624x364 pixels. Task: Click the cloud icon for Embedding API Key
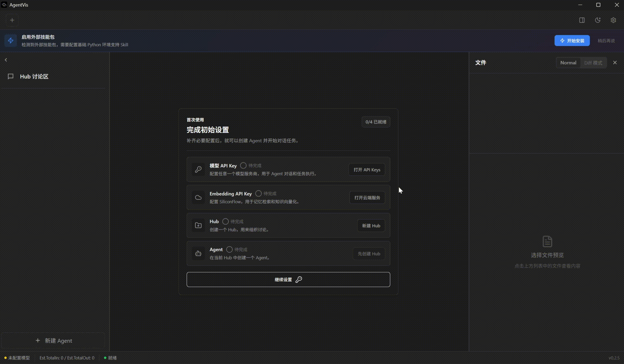(x=198, y=198)
